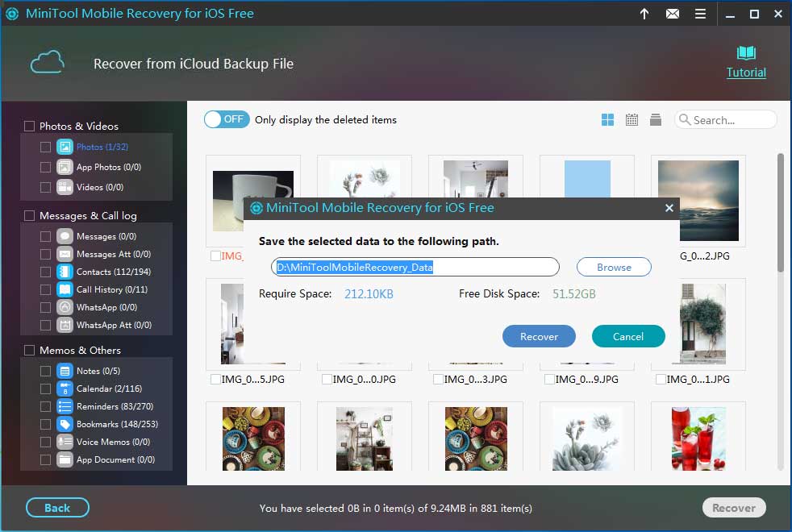Viewport: 792px width, 532px height.
Task: Click Browse to choose a folder
Action: (x=614, y=267)
